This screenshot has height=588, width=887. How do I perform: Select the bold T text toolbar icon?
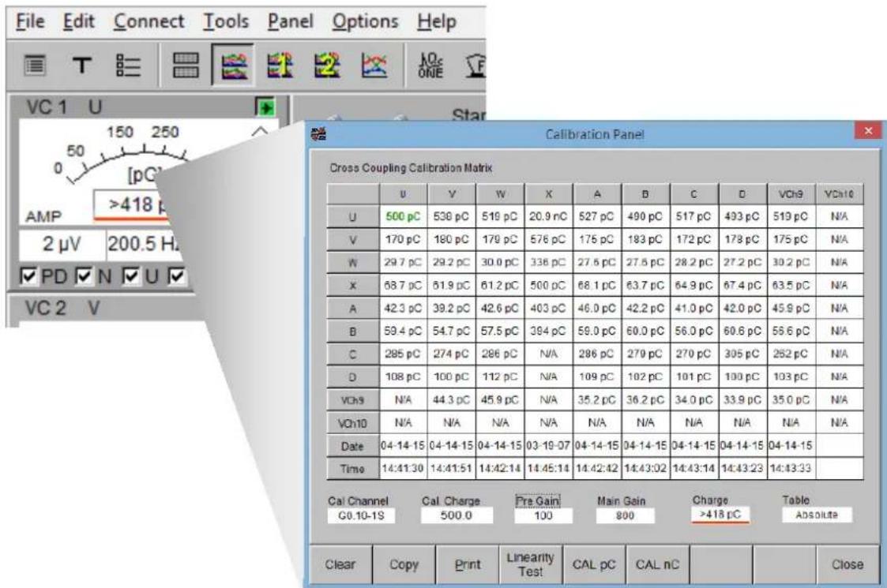point(82,66)
